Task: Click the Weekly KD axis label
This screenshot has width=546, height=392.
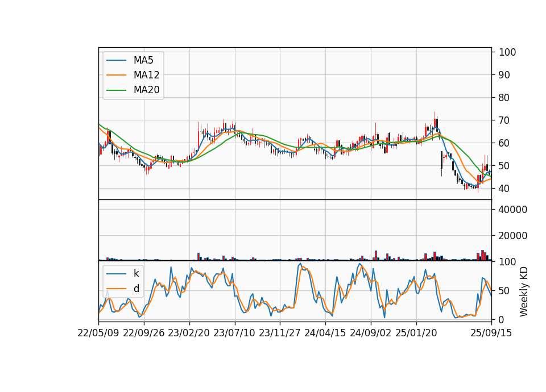Action: (524, 291)
